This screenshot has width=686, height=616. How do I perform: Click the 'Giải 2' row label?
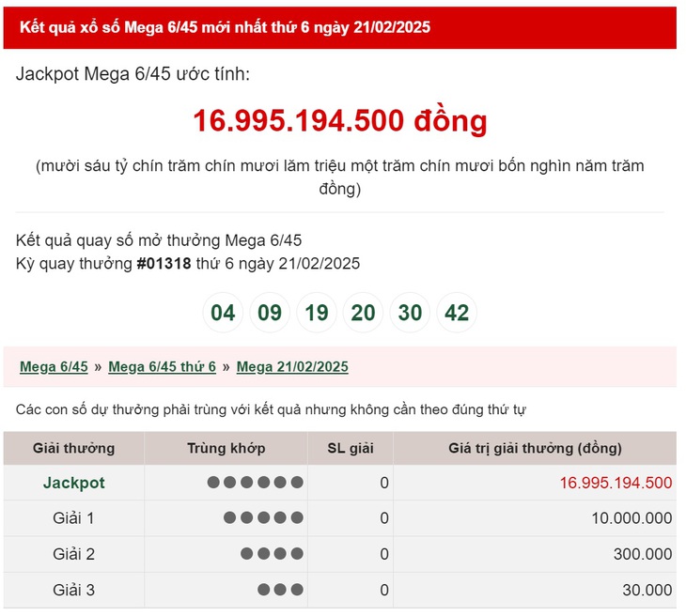pyautogui.click(x=73, y=554)
